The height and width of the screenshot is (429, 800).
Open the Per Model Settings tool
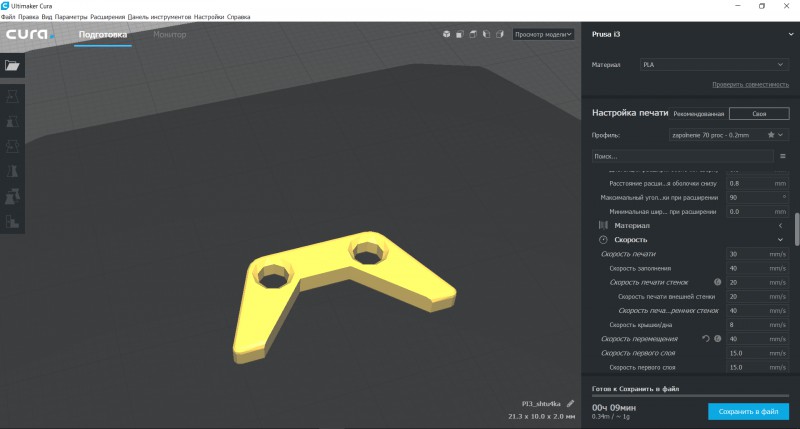click(x=12, y=196)
